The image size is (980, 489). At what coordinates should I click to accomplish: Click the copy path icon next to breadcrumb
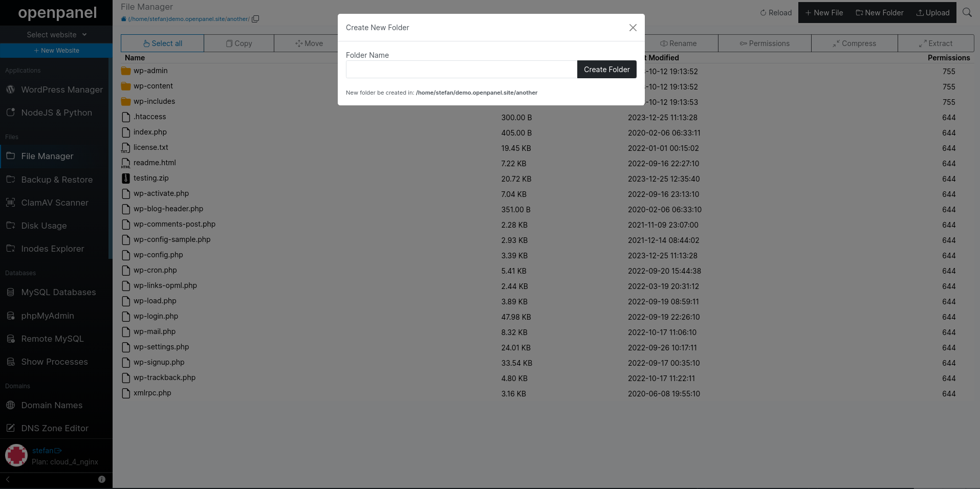pos(255,19)
